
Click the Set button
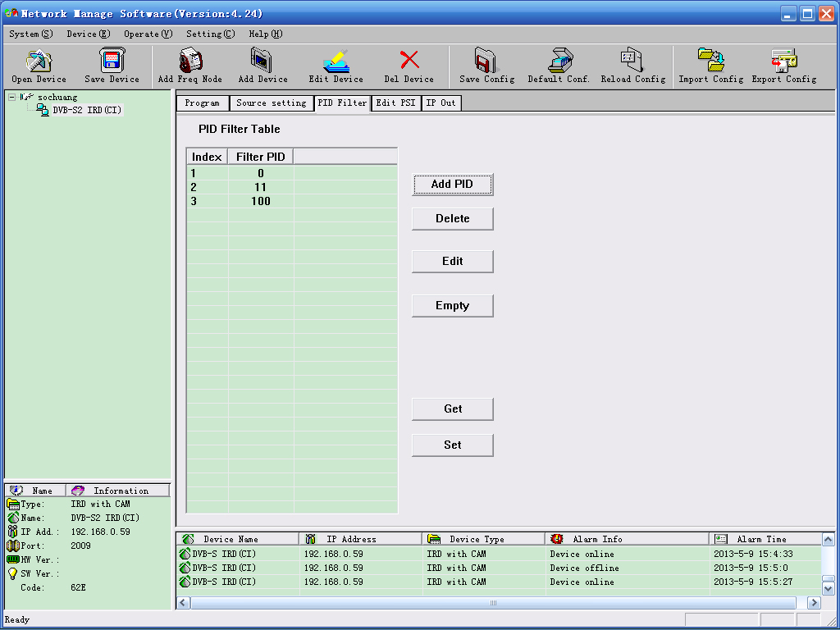click(453, 445)
